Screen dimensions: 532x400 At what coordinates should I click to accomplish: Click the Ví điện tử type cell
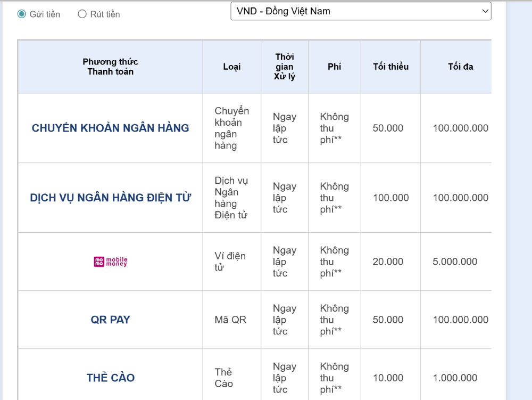(230, 262)
